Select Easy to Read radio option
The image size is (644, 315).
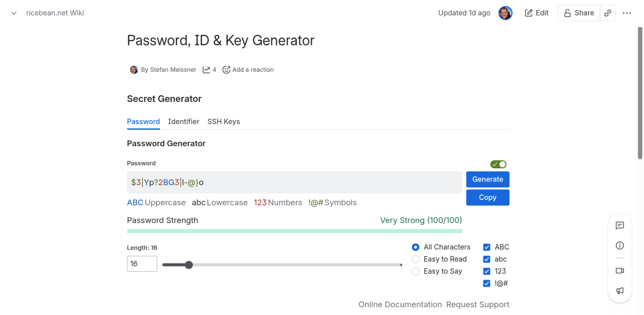pos(415,259)
